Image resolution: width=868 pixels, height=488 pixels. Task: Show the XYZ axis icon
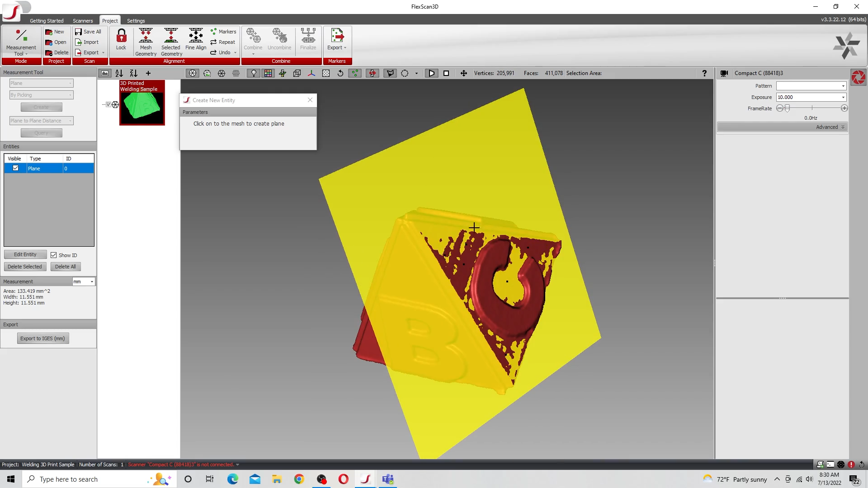coord(311,73)
